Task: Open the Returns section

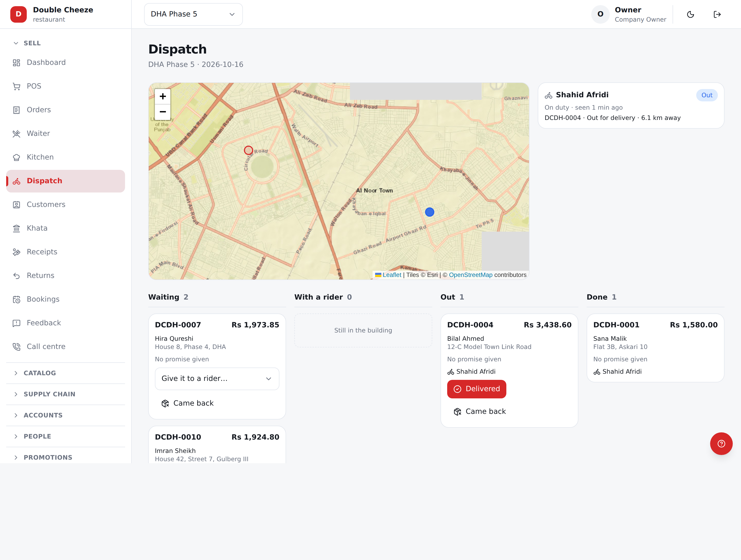Action: 65,275
